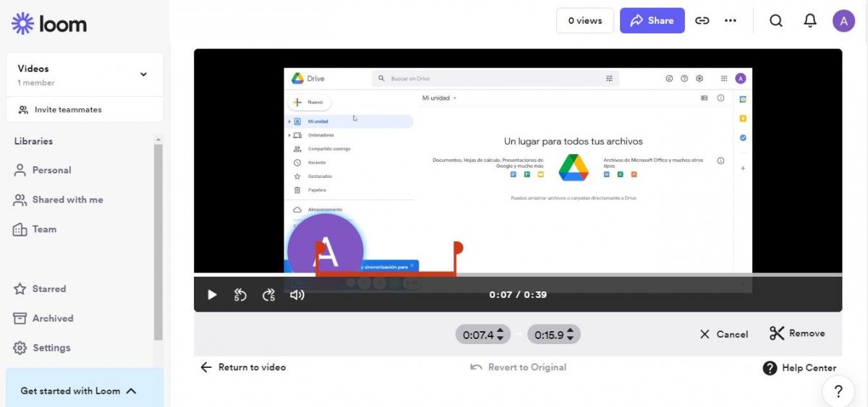The height and width of the screenshot is (407, 868).
Task: Click the Libraries heading
Action: point(33,141)
